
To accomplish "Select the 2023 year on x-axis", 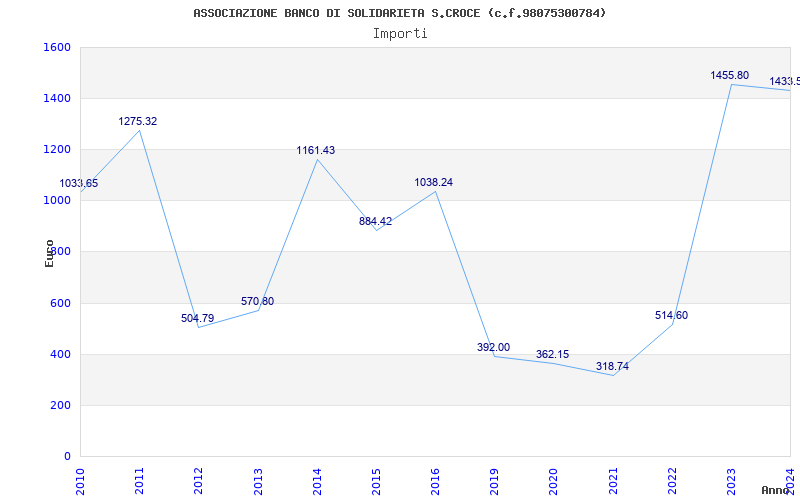I will click(x=731, y=481).
